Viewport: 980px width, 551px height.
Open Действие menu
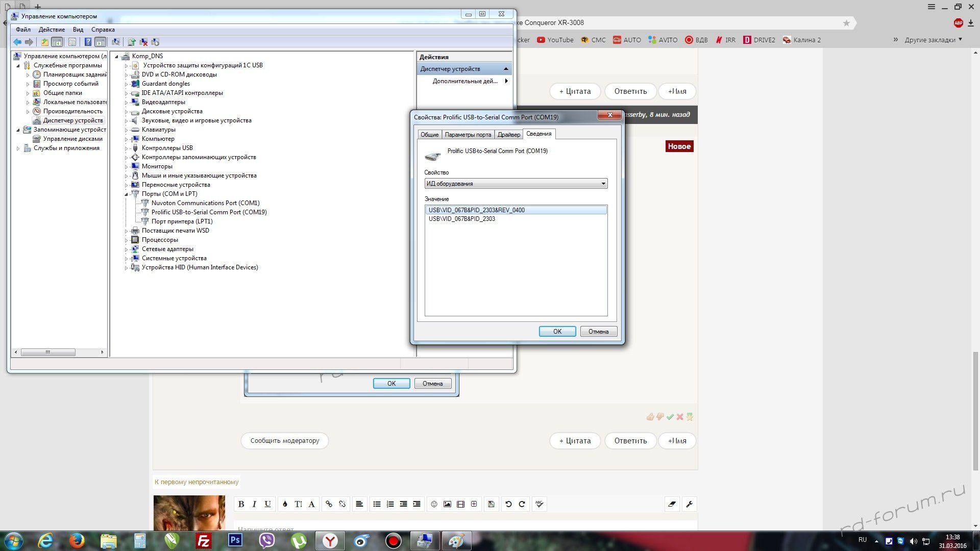pos(52,30)
